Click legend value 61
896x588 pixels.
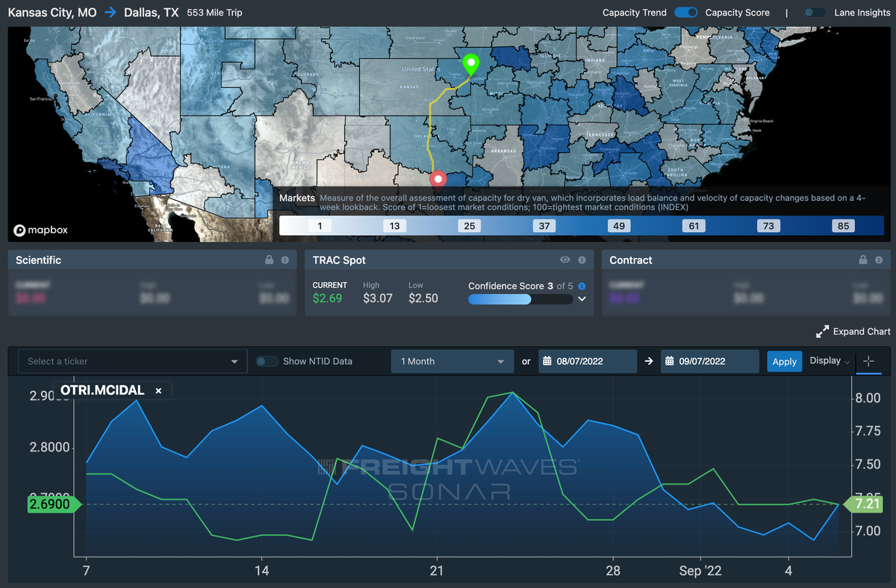pyautogui.click(x=694, y=226)
